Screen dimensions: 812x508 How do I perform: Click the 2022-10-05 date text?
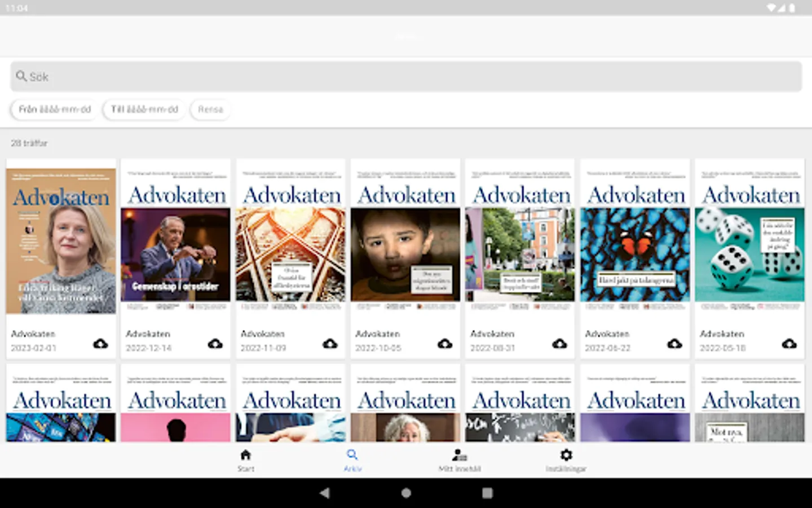click(378, 348)
